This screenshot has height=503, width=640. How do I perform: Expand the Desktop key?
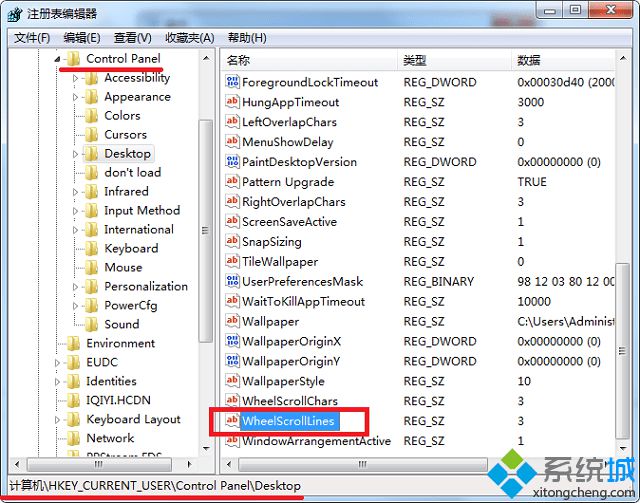click(75, 154)
